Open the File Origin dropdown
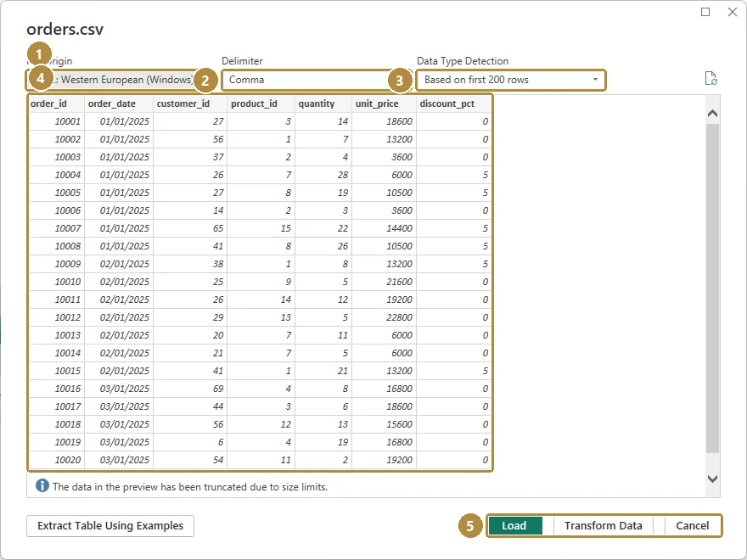Viewport: 747px width, 560px height. (110, 80)
